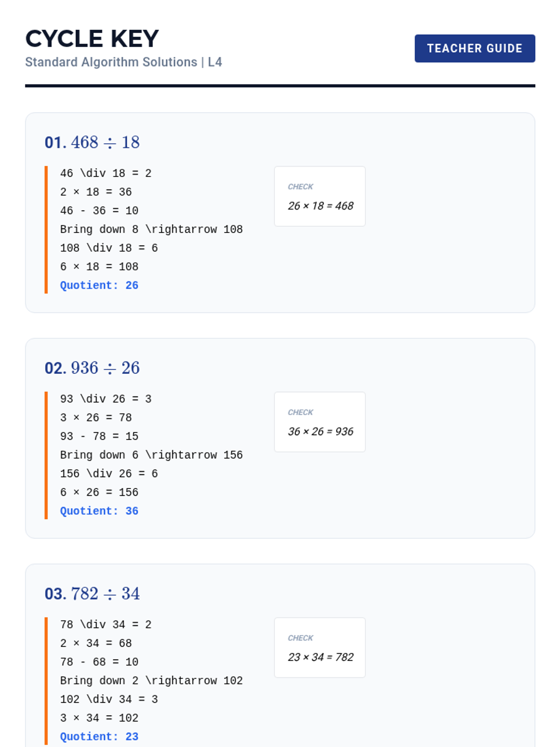Click the CYCLE KEY page title
The image size is (560, 747).
pyautogui.click(x=92, y=39)
